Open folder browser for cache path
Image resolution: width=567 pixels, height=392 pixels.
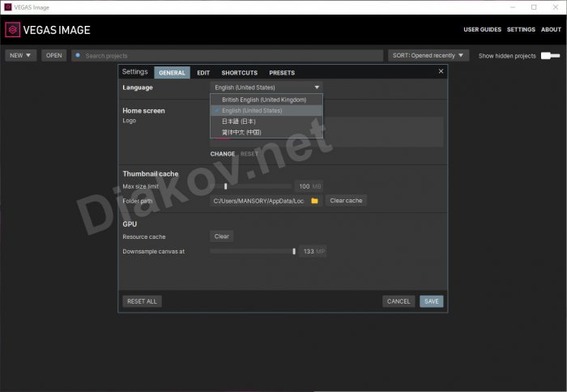pos(314,201)
